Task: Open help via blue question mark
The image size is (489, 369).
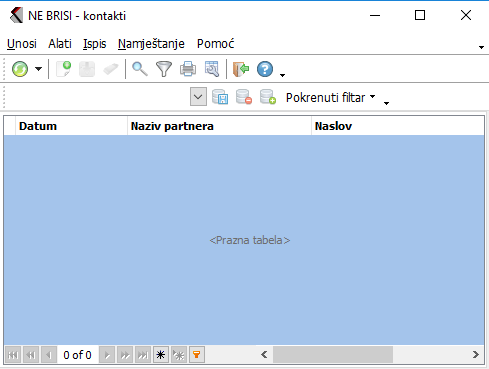Action: 265,69
